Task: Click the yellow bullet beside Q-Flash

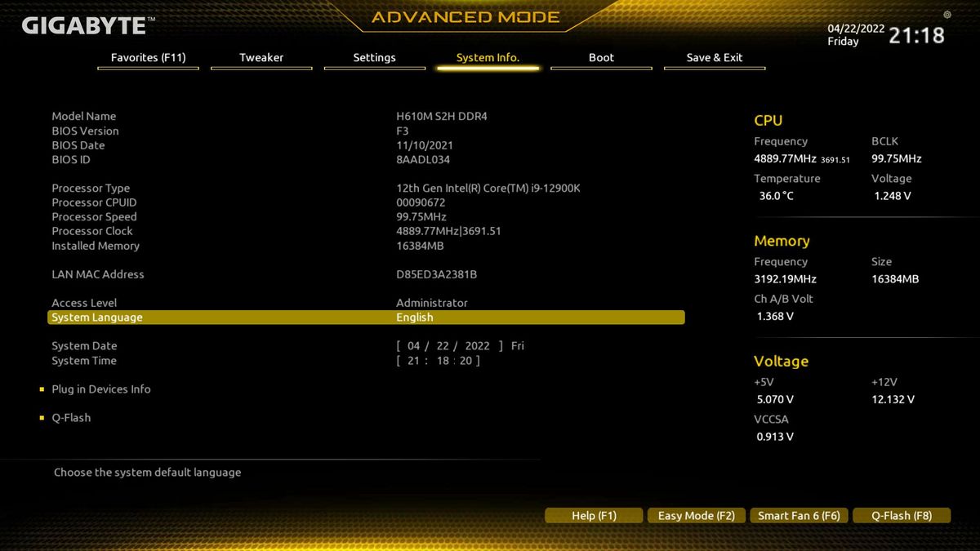Action: [42, 418]
